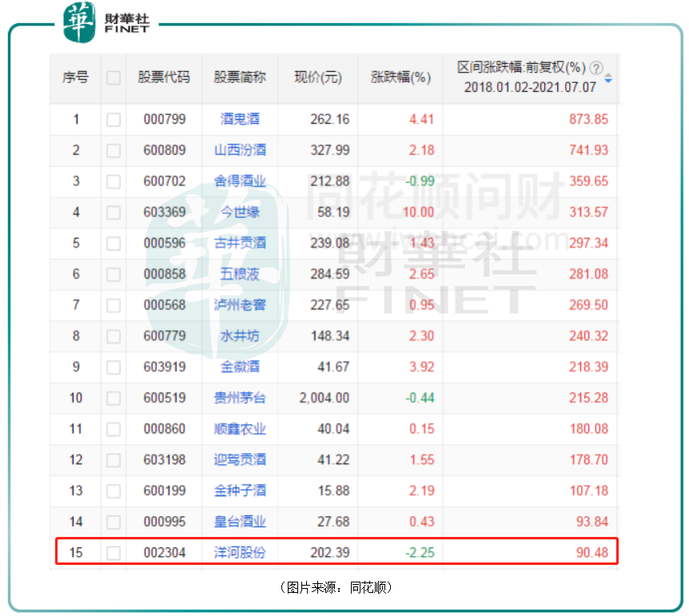Open the 泸州老窖 stock link
The image size is (689, 616).
(x=240, y=305)
